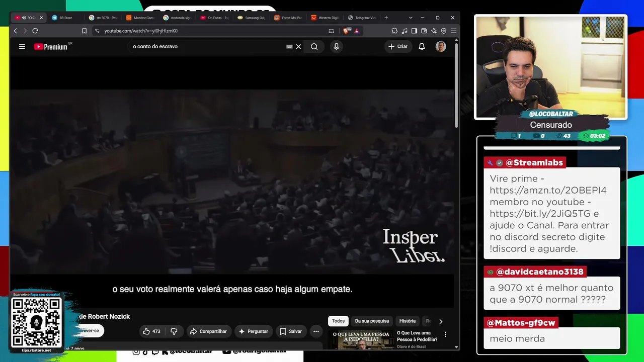This screenshot has height=362, width=644.
Task: Open the browser main menu icon
Action: coord(453,31)
